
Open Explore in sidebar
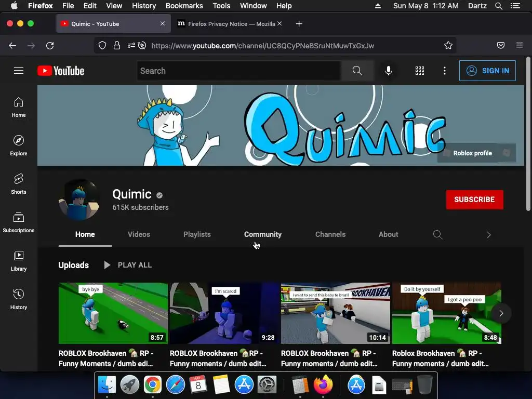(19, 145)
